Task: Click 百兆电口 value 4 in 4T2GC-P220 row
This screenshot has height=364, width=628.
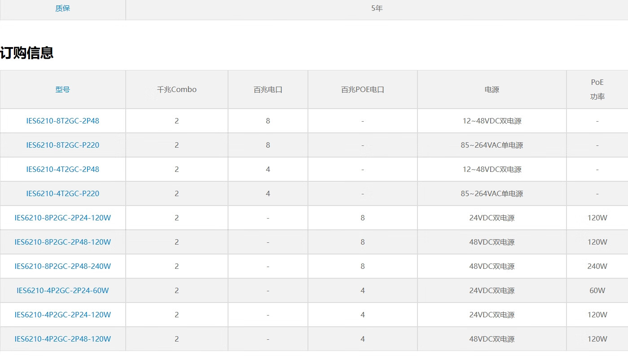Action: point(268,193)
